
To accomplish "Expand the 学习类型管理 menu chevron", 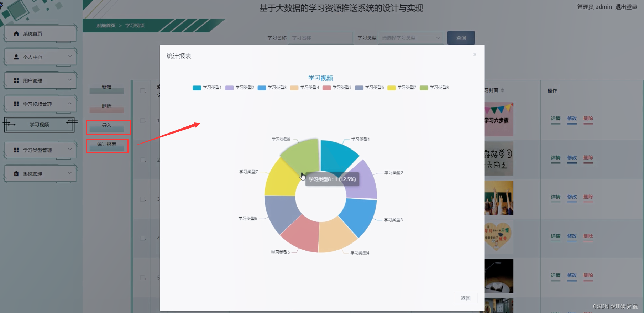I will [x=70, y=150].
